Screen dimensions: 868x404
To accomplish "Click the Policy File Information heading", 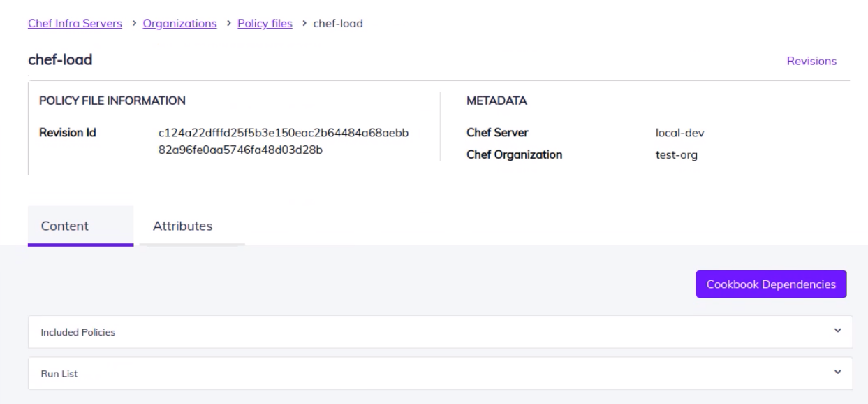I will pyautogui.click(x=112, y=101).
